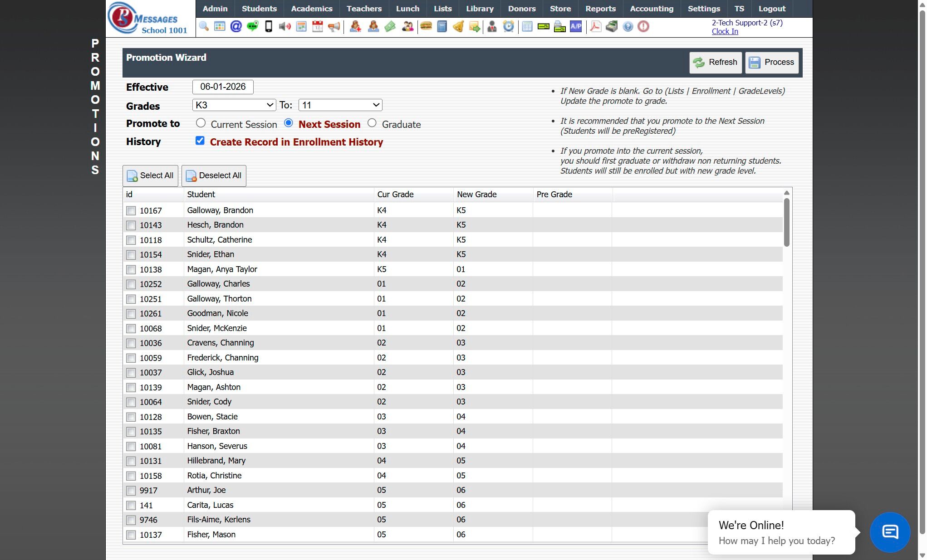The height and width of the screenshot is (560, 927).
Task: Click the hamburger lunch icon
Action: click(426, 27)
